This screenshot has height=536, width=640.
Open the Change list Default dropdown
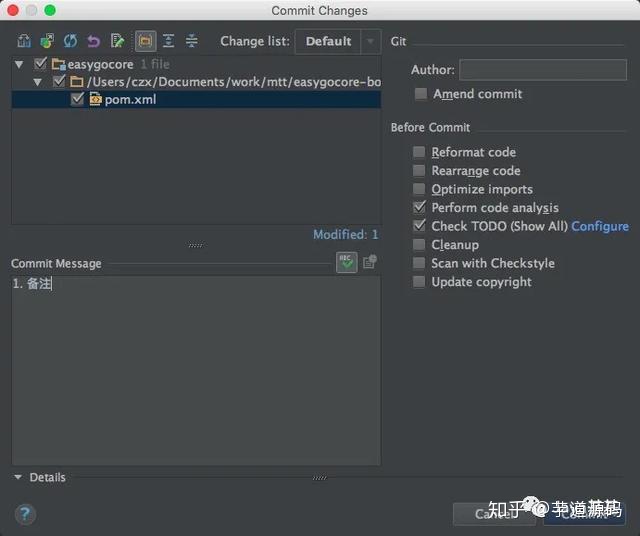(x=338, y=41)
